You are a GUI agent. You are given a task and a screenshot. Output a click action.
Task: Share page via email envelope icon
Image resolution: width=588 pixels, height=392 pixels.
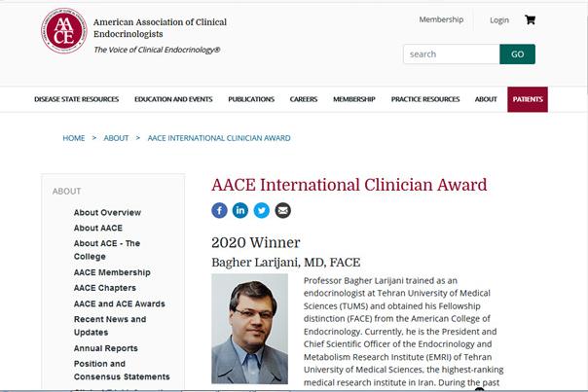[x=282, y=210]
